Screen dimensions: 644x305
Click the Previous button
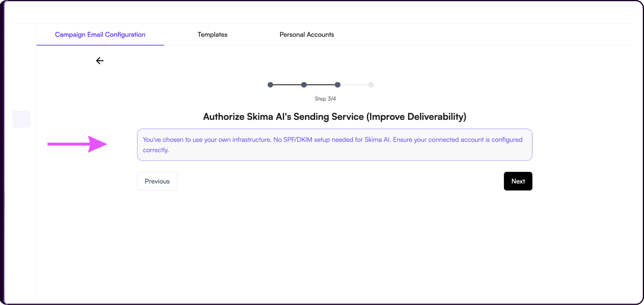[157, 181]
